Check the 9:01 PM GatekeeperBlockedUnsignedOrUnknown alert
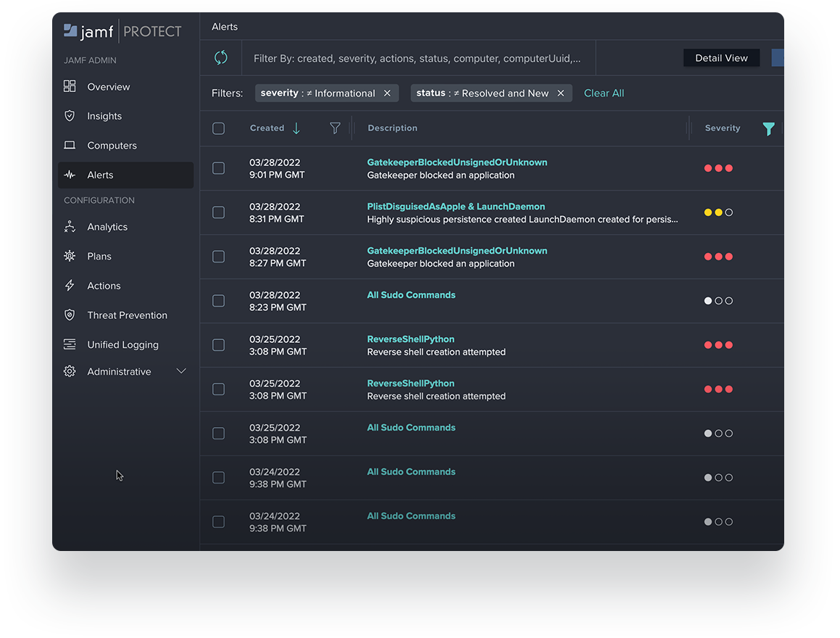This screenshot has height=638, width=840. click(219, 168)
